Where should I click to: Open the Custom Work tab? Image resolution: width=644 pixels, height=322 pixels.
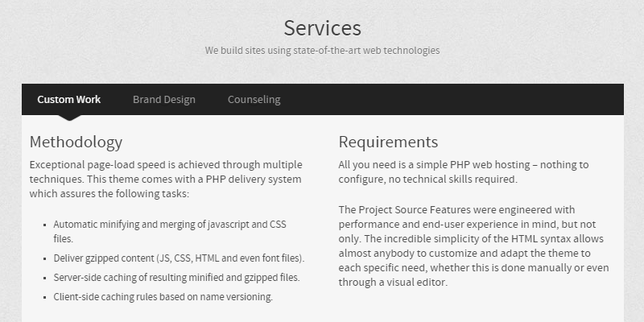pyautogui.click(x=69, y=100)
